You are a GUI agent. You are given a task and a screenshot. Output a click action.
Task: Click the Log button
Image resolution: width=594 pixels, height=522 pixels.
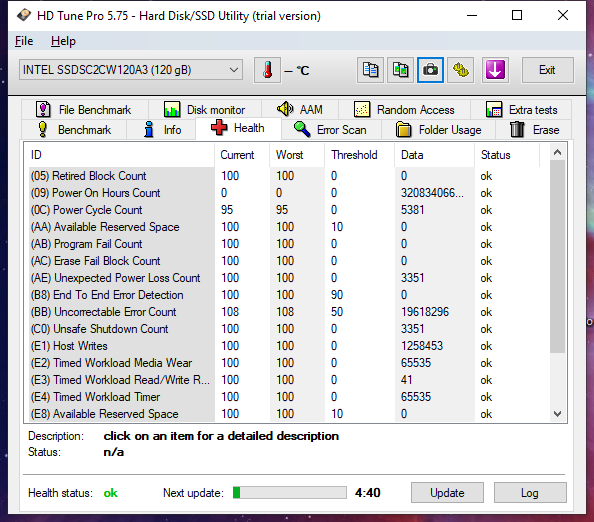coord(530,493)
